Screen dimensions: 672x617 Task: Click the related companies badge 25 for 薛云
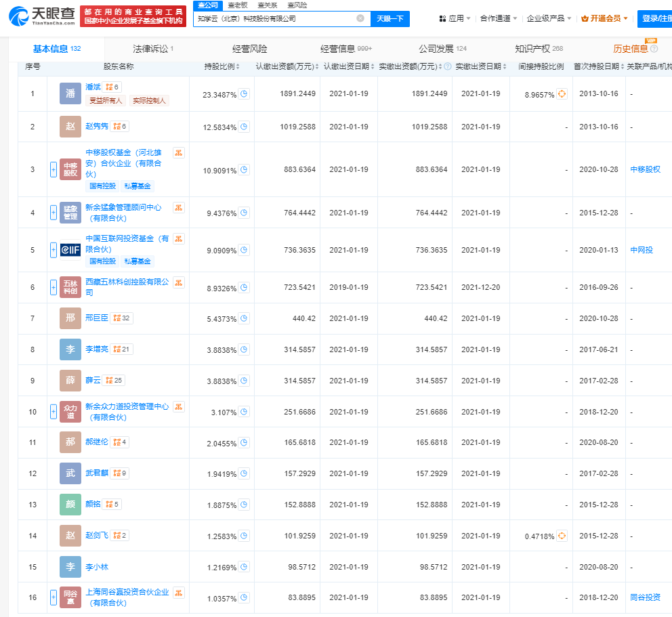(114, 381)
